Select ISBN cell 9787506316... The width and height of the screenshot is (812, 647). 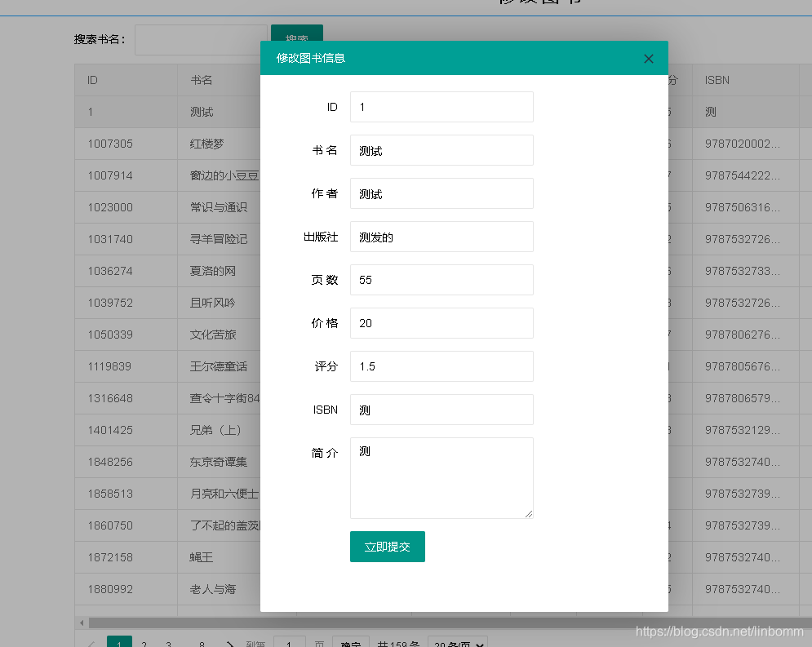coord(746,207)
